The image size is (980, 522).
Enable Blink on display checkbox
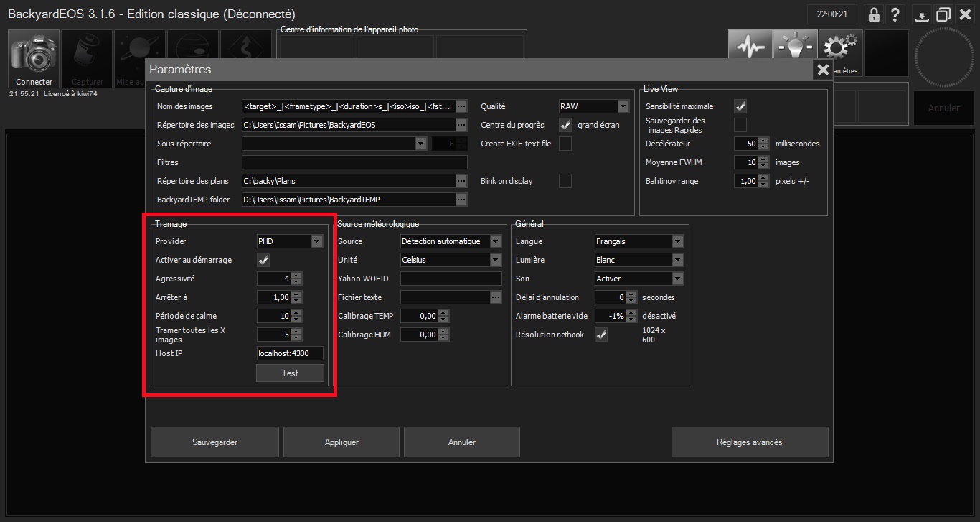(x=565, y=181)
